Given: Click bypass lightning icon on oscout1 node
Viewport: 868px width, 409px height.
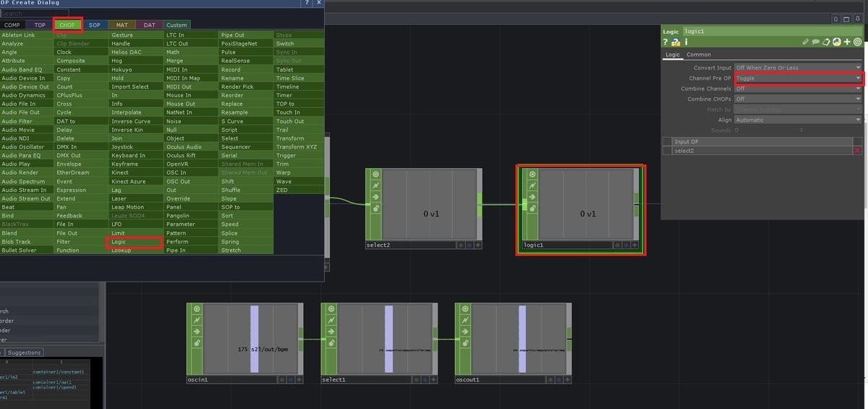Looking at the screenshot, I should [465, 320].
